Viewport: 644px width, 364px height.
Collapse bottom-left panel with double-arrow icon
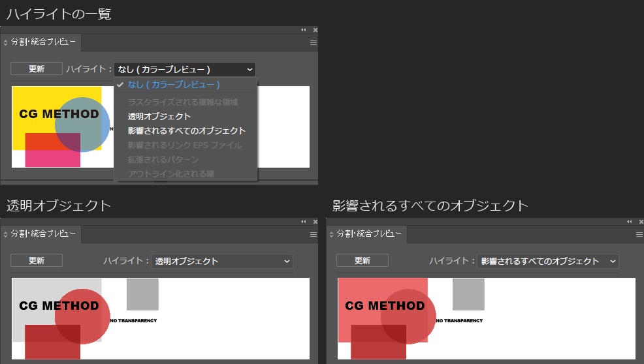(x=304, y=222)
